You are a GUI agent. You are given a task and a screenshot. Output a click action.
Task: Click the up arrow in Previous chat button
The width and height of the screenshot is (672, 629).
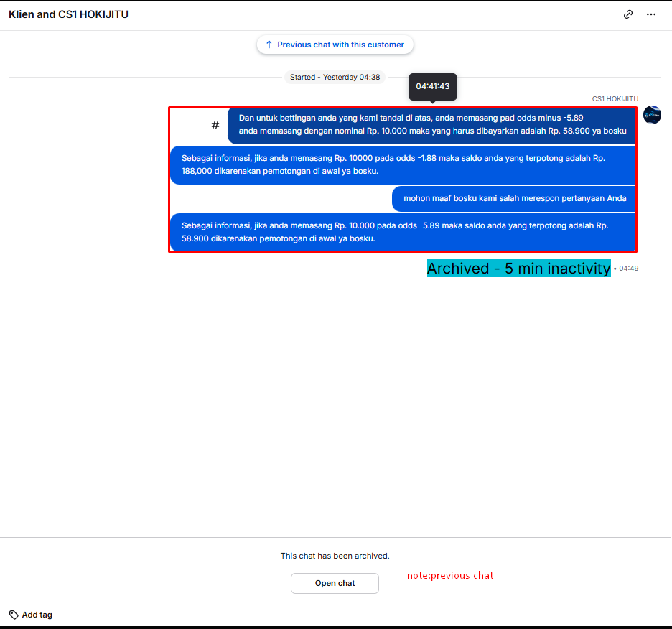(x=269, y=45)
